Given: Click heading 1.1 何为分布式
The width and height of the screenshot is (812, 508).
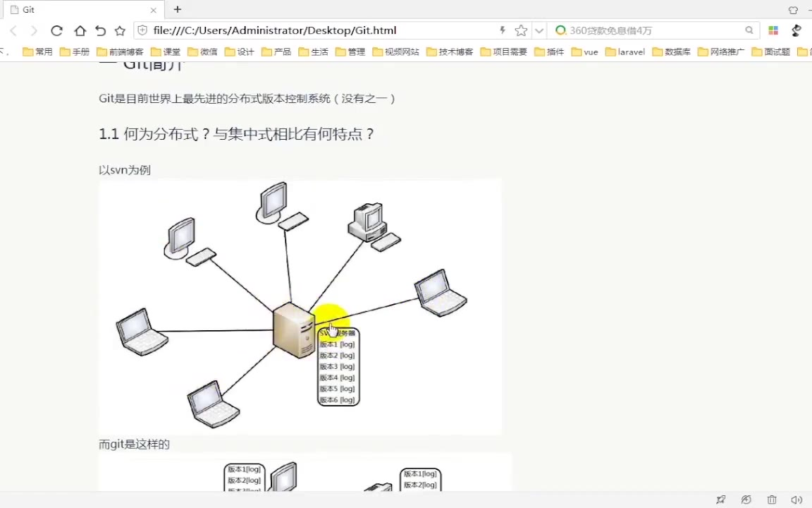Looking at the screenshot, I should [x=236, y=134].
